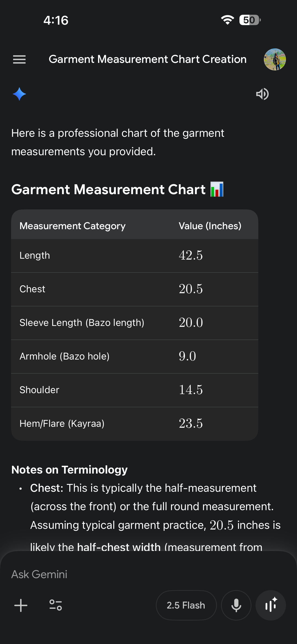297x644 pixels.
Task: Tap the user profile avatar
Action: coord(274,59)
